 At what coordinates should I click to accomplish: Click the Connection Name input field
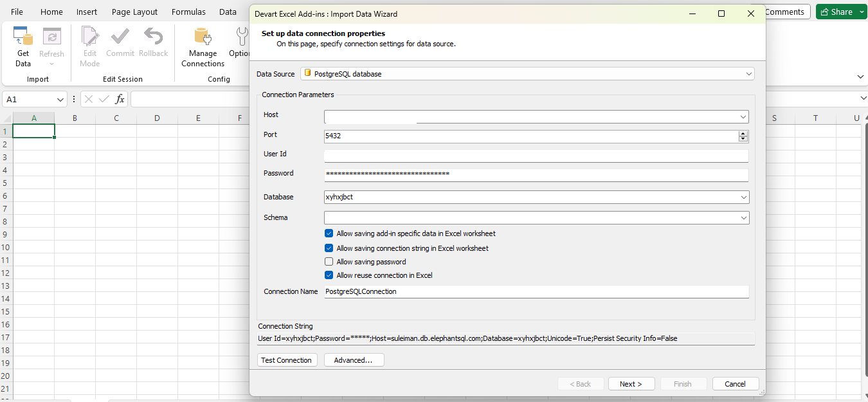(x=536, y=291)
